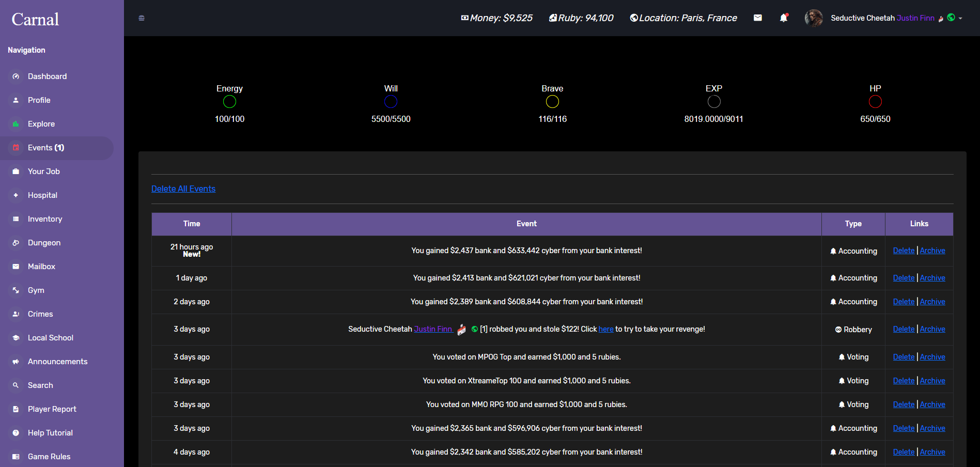Click the Inventory list icon

click(x=16, y=219)
